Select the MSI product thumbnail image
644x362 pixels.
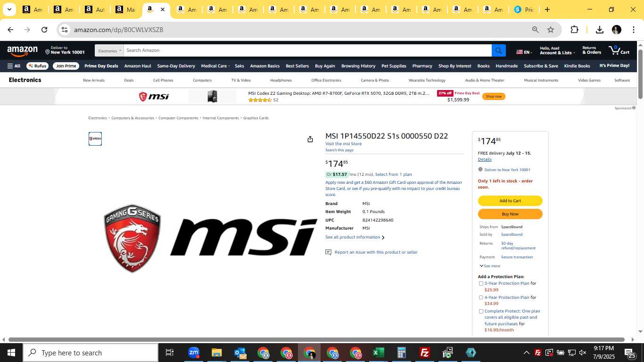point(95,139)
